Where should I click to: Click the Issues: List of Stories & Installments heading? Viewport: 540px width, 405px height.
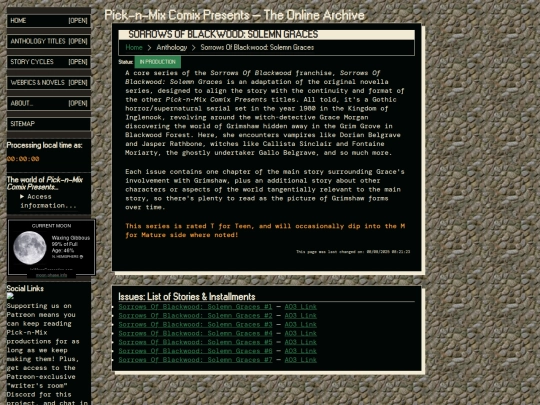[187, 297]
